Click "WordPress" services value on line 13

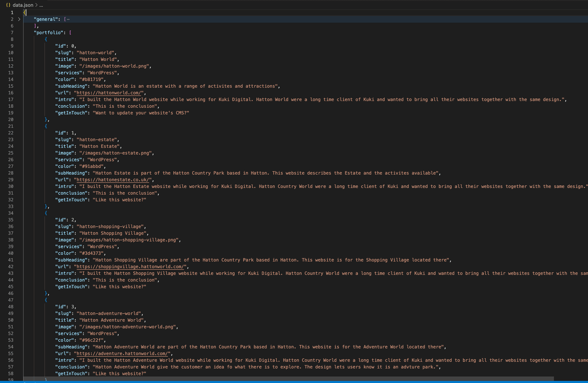pyautogui.click(x=102, y=73)
